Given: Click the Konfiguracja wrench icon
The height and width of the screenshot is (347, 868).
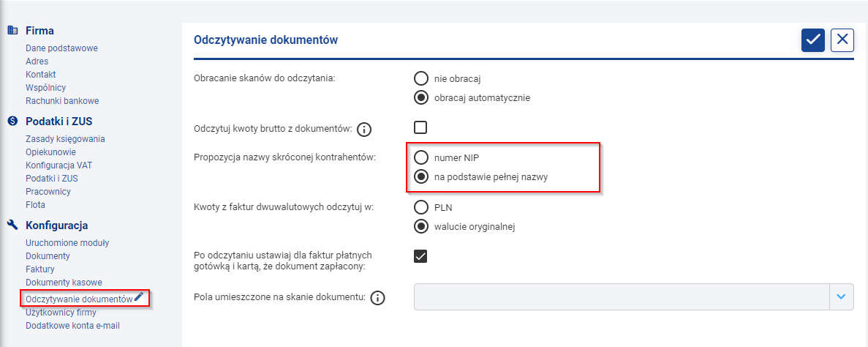Looking at the screenshot, I should pyautogui.click(x=12, y=225).
